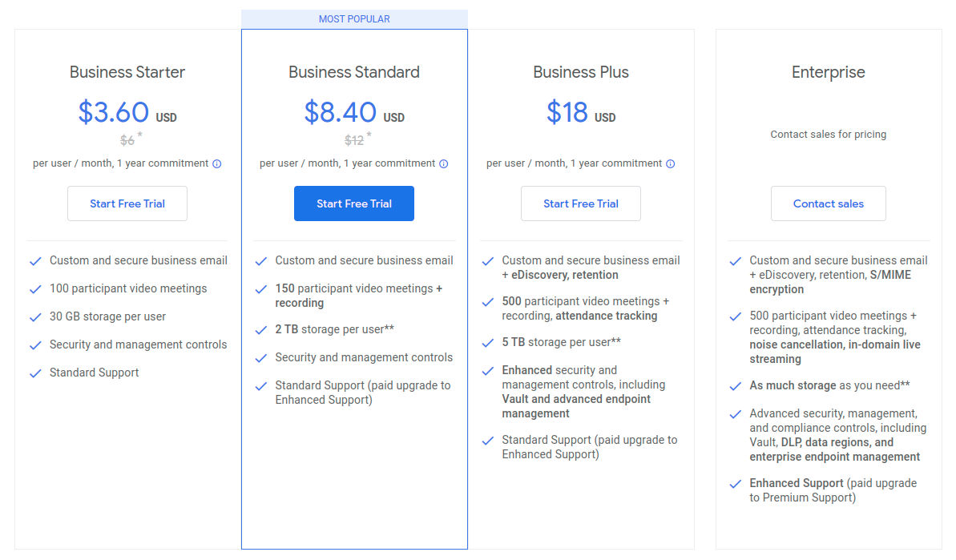Click the Business Plus plan heading
Image resolution: width=956 pixels, height=560 pixels.
(x=581, y=72)
